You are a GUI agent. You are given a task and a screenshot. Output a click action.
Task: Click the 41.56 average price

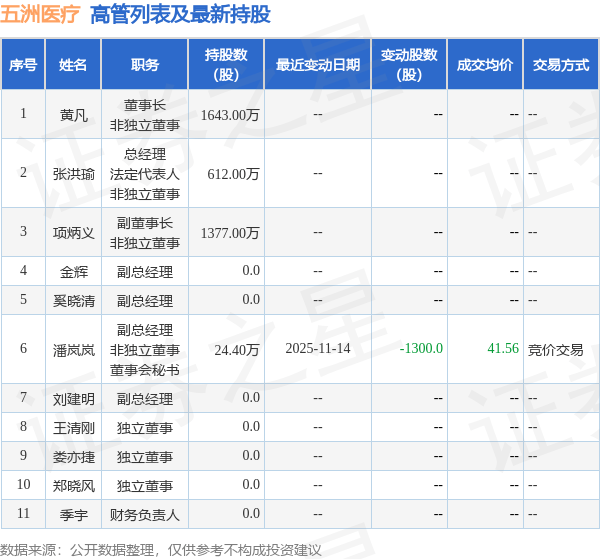click(x=503, y=348)
